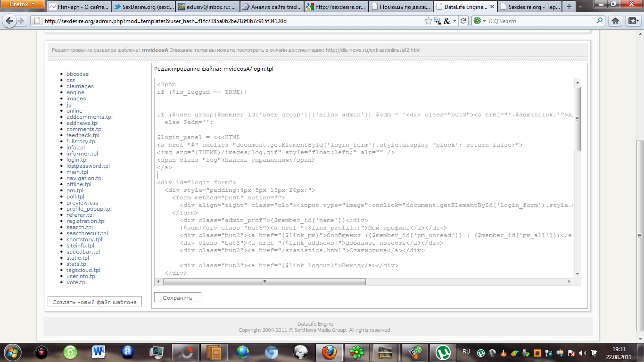Open the bbcodes template folder

(x=77, y=74)
